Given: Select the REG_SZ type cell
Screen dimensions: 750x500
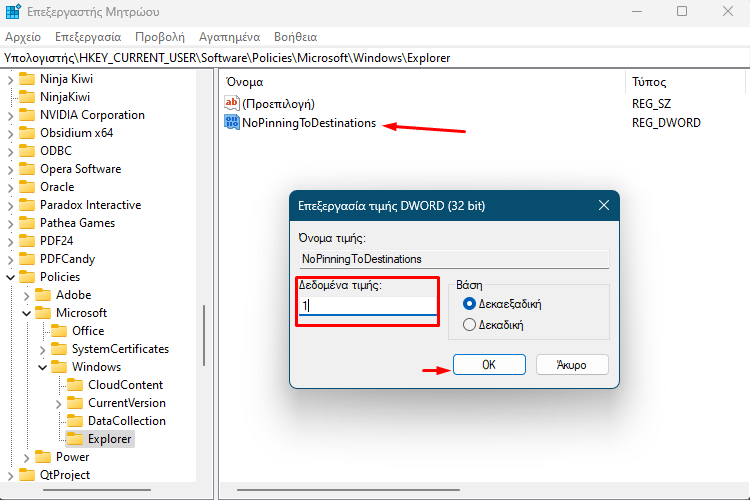Looking at the screenshot, I should [x=651, y=104].
